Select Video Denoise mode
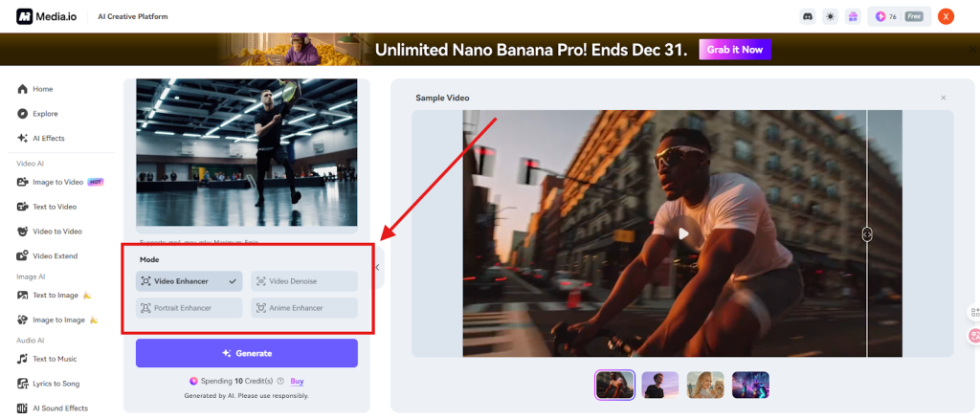 tap(304, 281)
